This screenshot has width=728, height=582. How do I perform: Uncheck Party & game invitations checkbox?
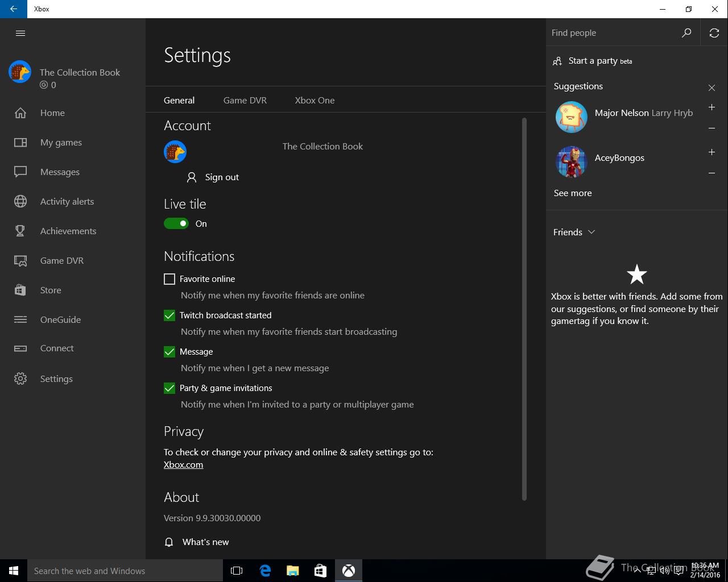point(169,388)
